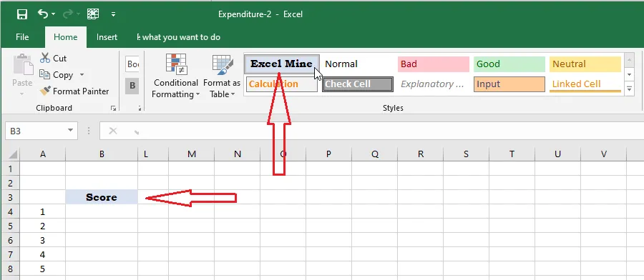Select row 2 header
The width and height of the screenshot is (644, 280).
pyautogui.click(x=11, y=183)
